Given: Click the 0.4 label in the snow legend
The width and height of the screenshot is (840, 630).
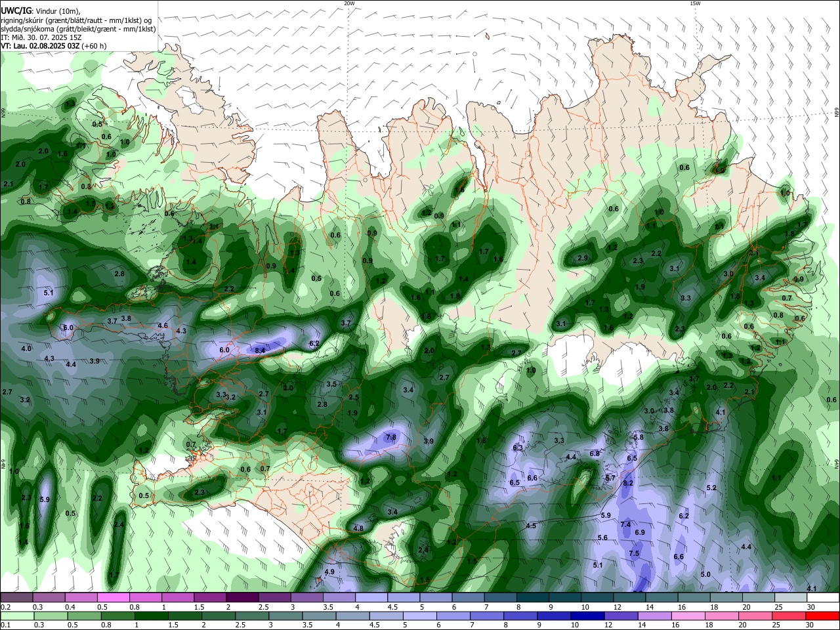Looking at the screenshot, I should [70, 607].
